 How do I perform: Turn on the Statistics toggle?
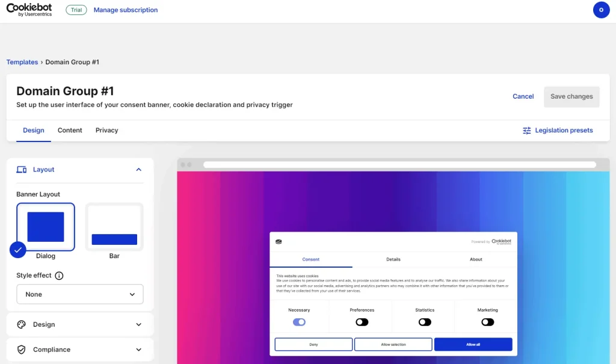click(x=424, y=322)
